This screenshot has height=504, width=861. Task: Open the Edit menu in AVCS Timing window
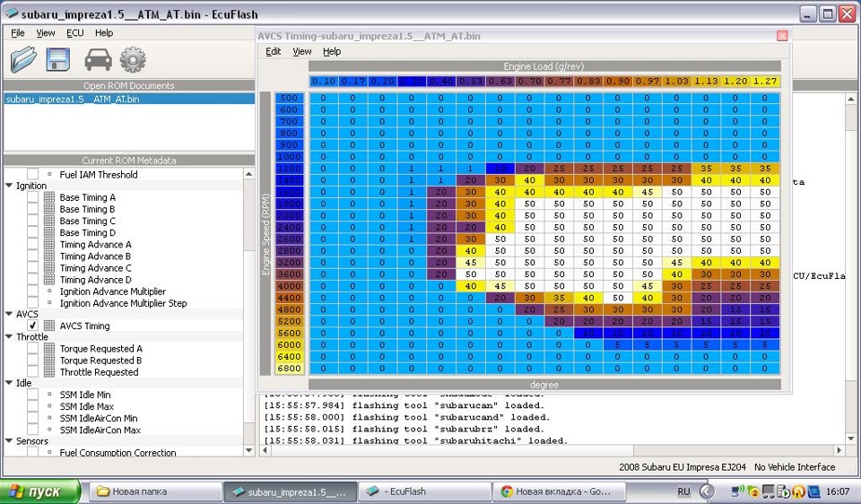pyautogui.click(x=274, y=52)
